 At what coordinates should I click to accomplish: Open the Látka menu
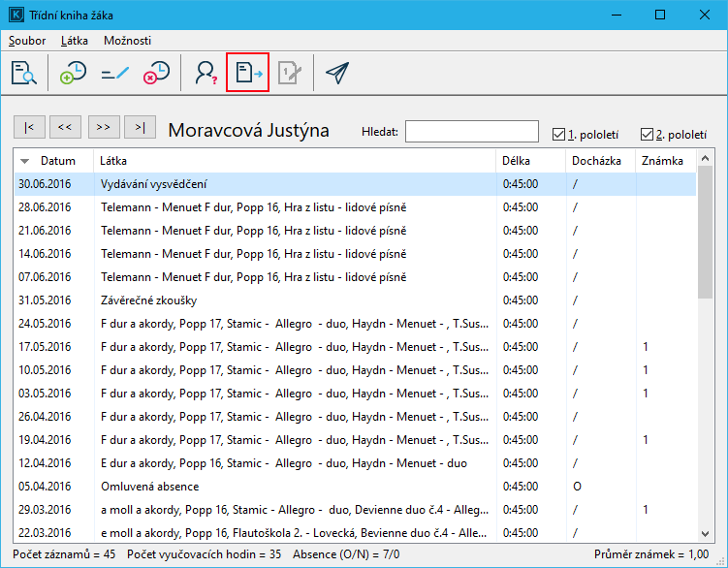pos(74,41)
